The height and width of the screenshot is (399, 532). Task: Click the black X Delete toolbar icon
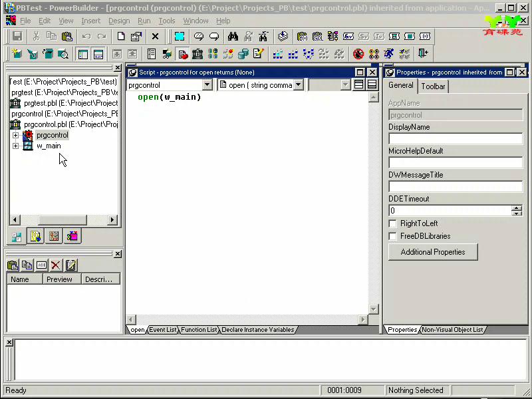[155, 37]
